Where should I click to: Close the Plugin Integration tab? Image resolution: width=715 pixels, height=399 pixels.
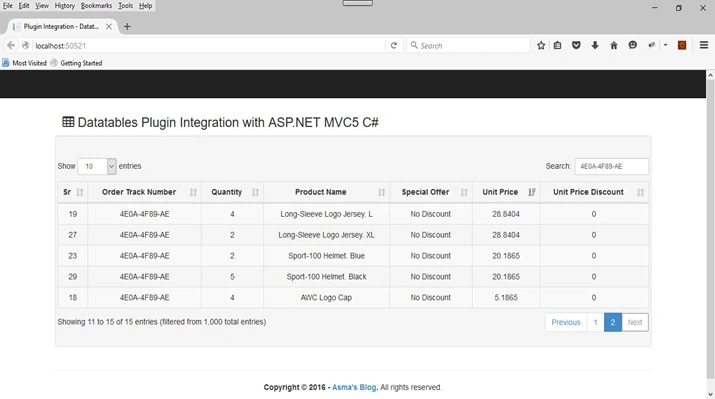tap(109, 26)
